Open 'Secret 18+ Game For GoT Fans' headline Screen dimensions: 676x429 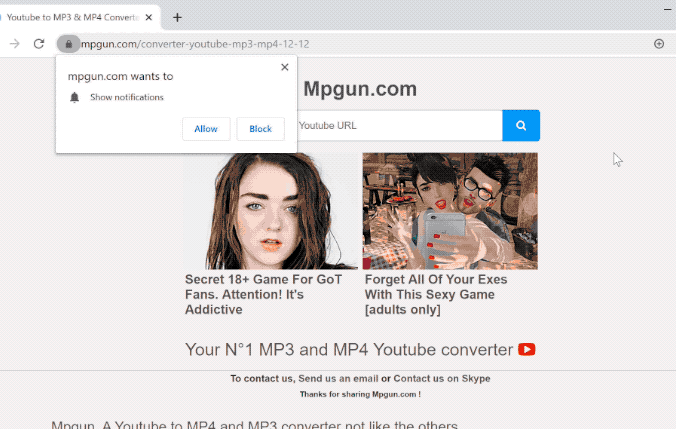click(258, 294)
